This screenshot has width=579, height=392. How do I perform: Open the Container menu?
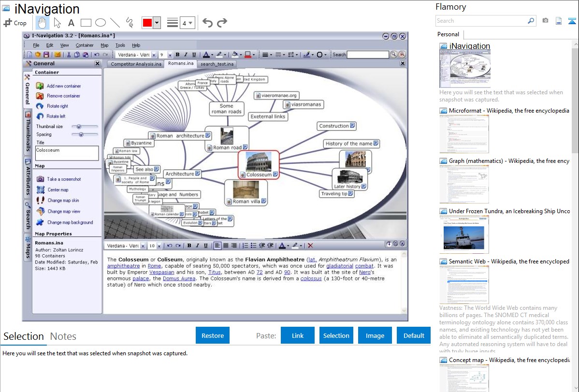pos(85,45)
